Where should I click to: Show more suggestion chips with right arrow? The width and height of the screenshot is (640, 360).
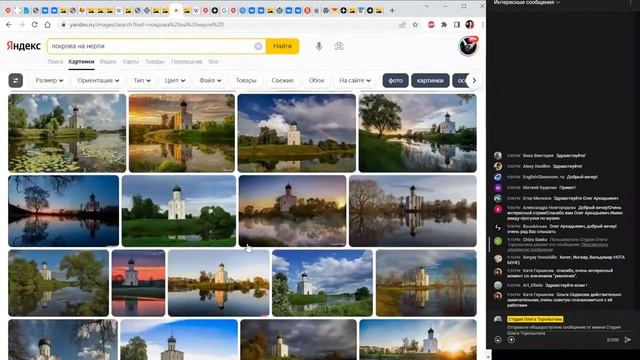point(474,80)
